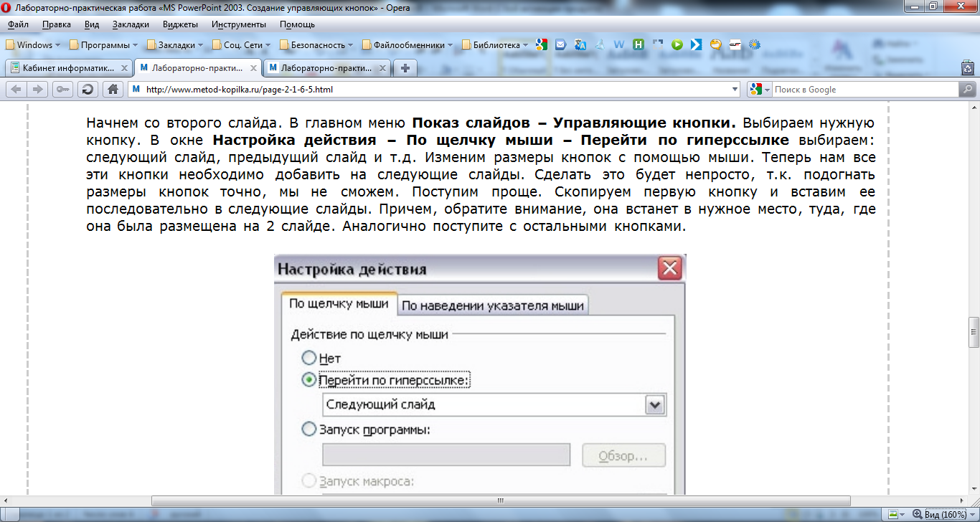The image size is (980, 522).
Task: Reload the current page
Action: pyautogui.click(x=88, y=90)
